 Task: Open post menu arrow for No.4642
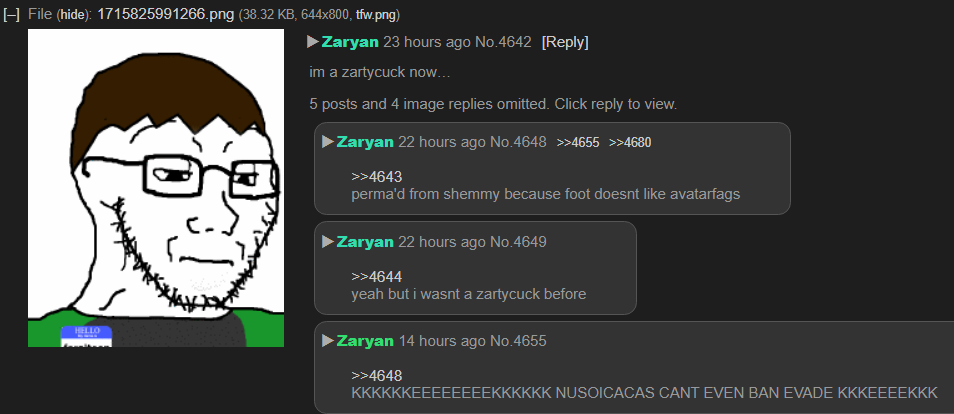[x=313, y=42]
